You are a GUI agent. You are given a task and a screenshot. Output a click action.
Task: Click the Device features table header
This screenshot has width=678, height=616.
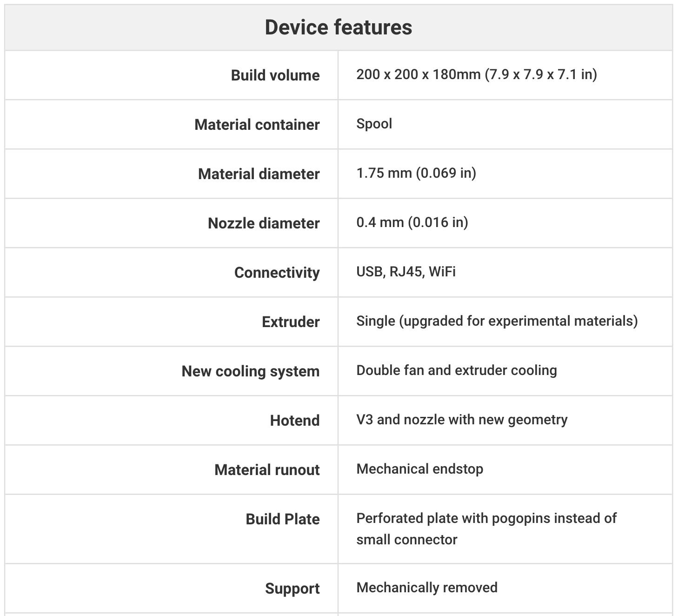[339, 27]
